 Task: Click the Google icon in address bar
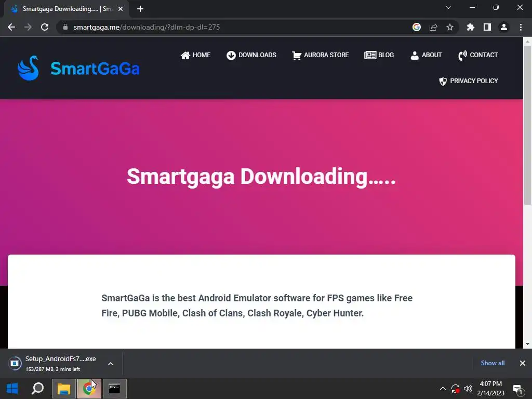[x=417, y=27]
